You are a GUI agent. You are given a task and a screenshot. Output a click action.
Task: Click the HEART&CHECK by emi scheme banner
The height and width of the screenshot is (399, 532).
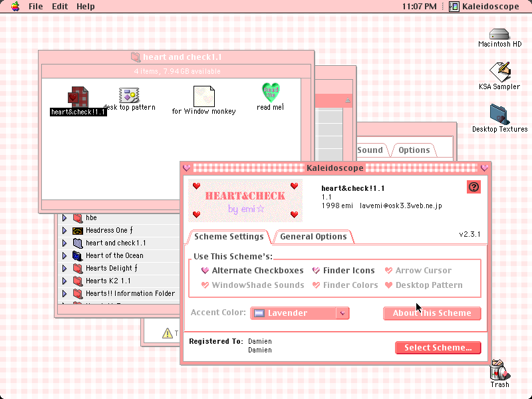(x=245, y=201)
